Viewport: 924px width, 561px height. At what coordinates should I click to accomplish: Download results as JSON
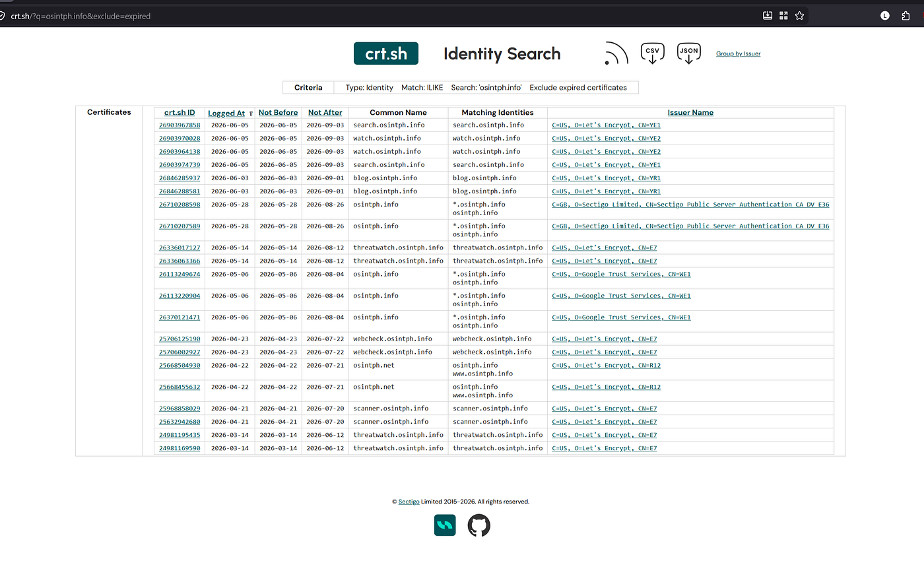point(689,53)
